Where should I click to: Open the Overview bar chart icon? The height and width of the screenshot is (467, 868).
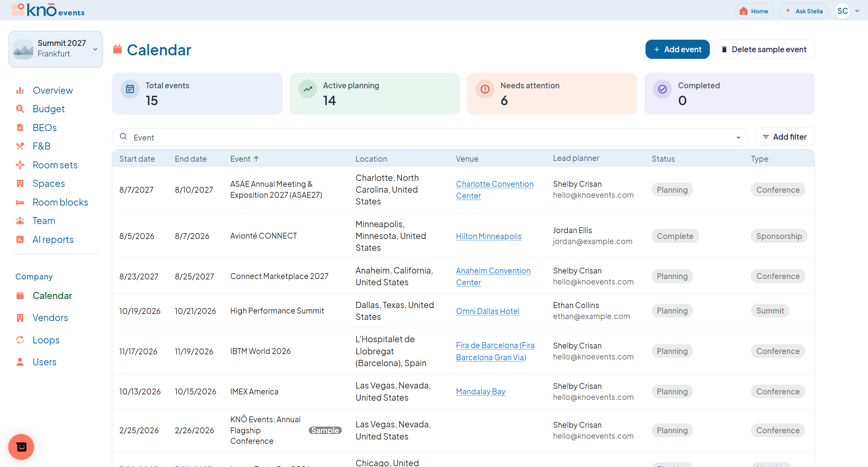pyautogui.click(x=20, y=91)
